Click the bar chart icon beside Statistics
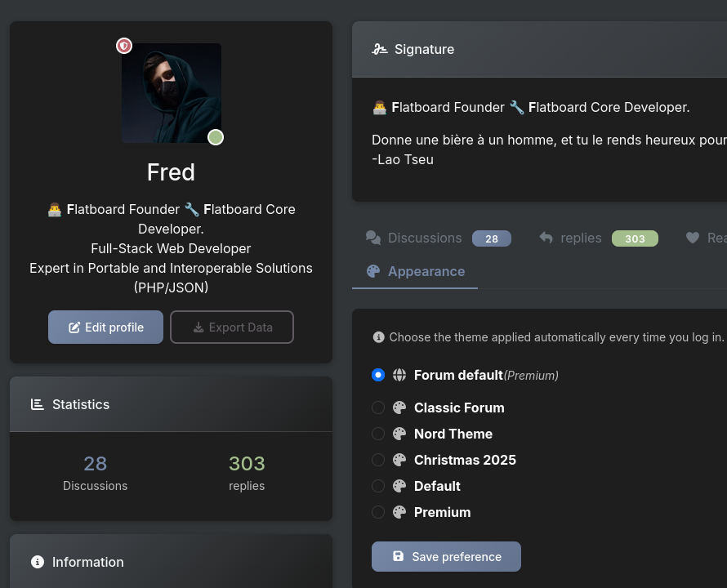Image resolution: width=727 pixels, height=588 pixels. click(37, 404)
